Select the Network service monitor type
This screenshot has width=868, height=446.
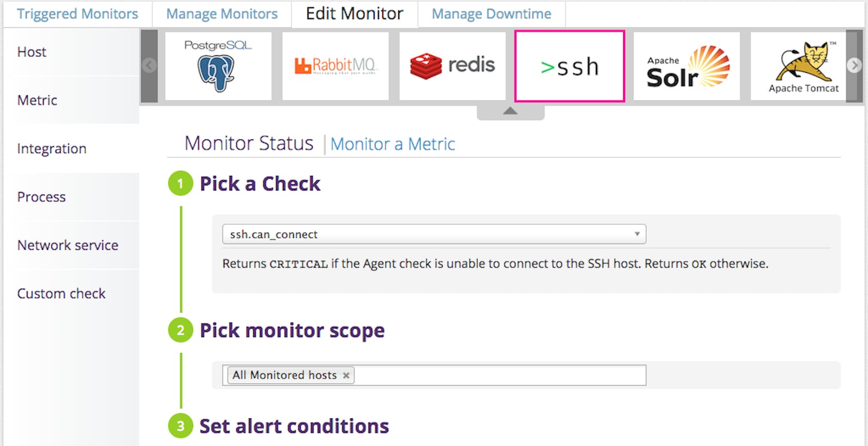(68, 245)
